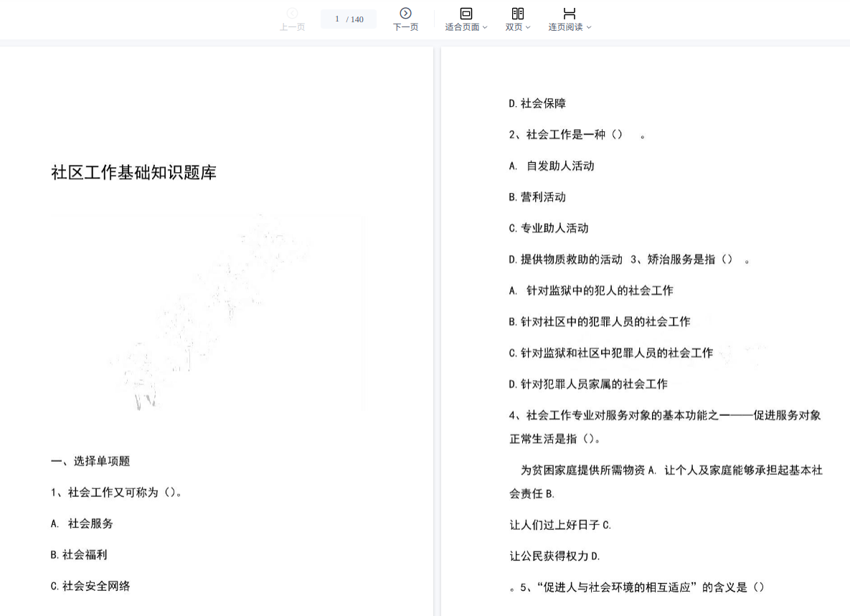Click the document title 社区工作基础知识题库
The height and width of the screenshot is (616, 850).
[x=133, y=173]
